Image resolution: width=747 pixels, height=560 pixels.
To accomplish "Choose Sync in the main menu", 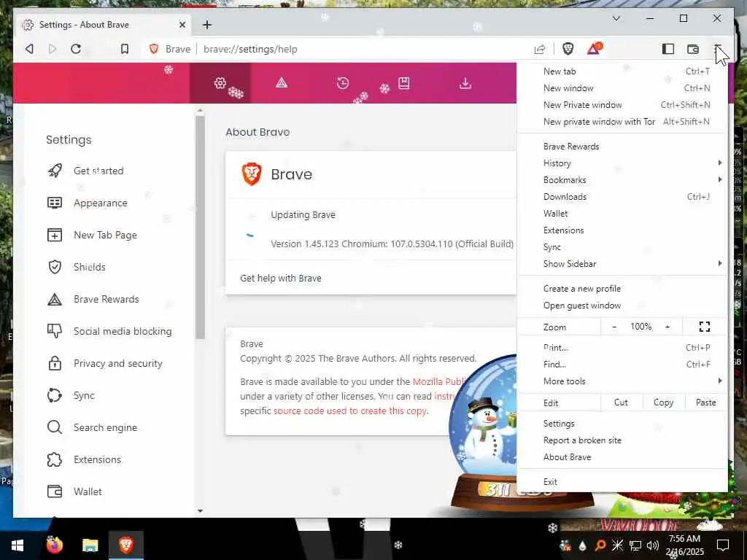I will 622,246.
